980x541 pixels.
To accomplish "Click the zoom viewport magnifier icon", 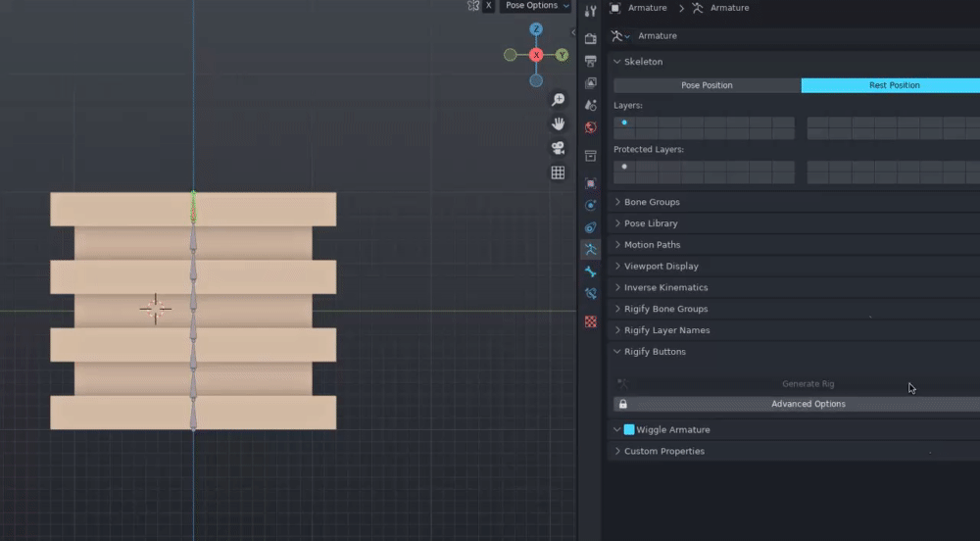I will pyautogui.click(x=559, y=100).
